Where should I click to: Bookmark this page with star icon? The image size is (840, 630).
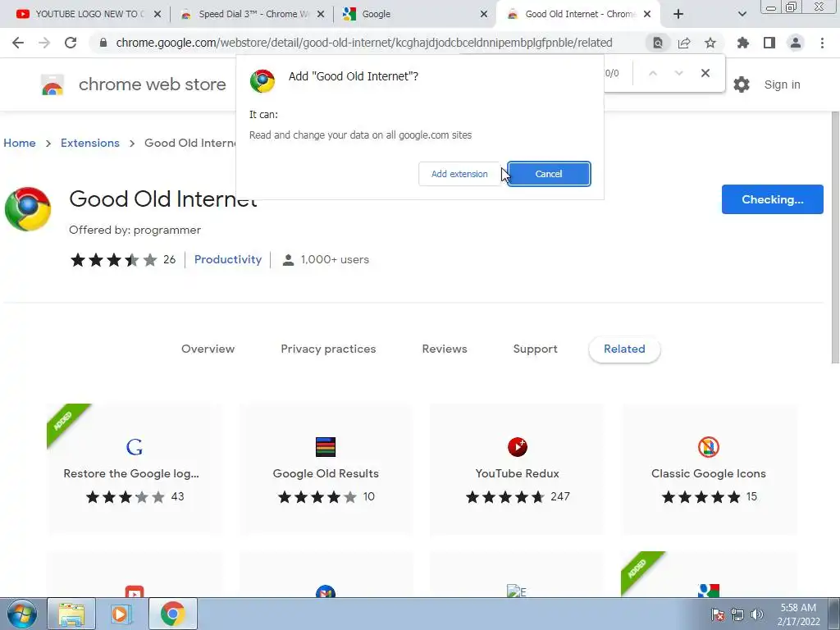[710, 43]
